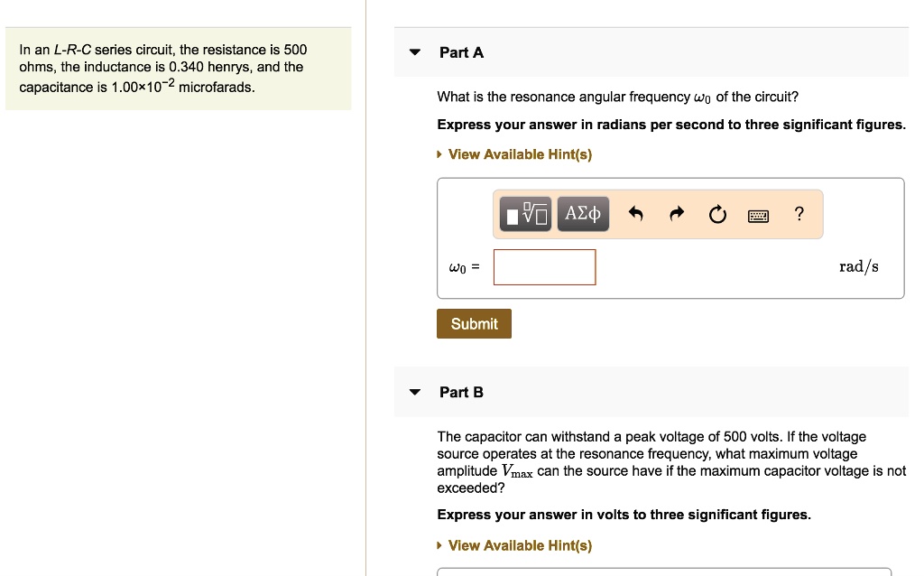Collapse Part B using its triangle
The image size is (924, 576).
[414, 392]
